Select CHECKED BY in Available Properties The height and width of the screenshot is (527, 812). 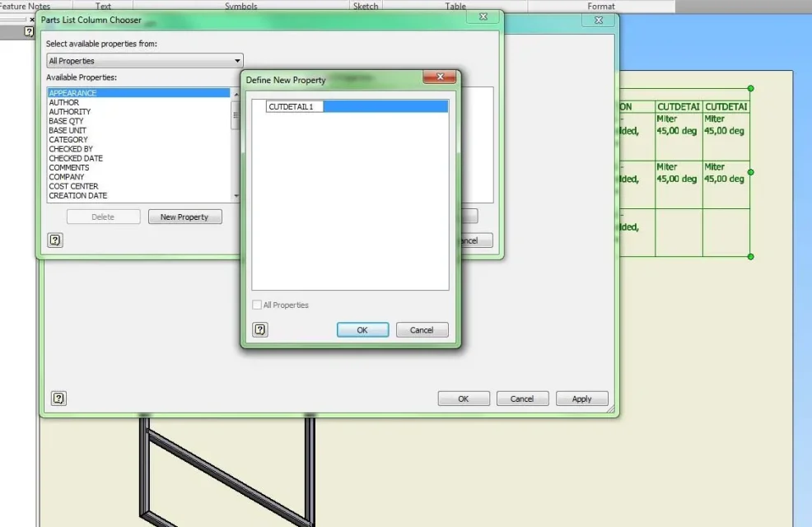pyautogui.click(x=139, y=149)
